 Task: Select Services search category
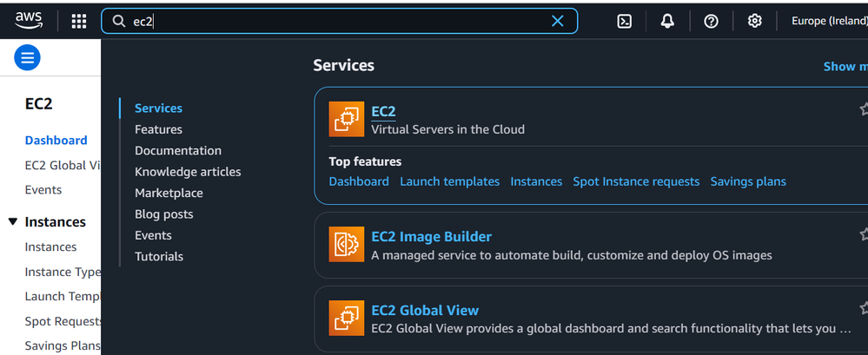(x=158, y=108)
